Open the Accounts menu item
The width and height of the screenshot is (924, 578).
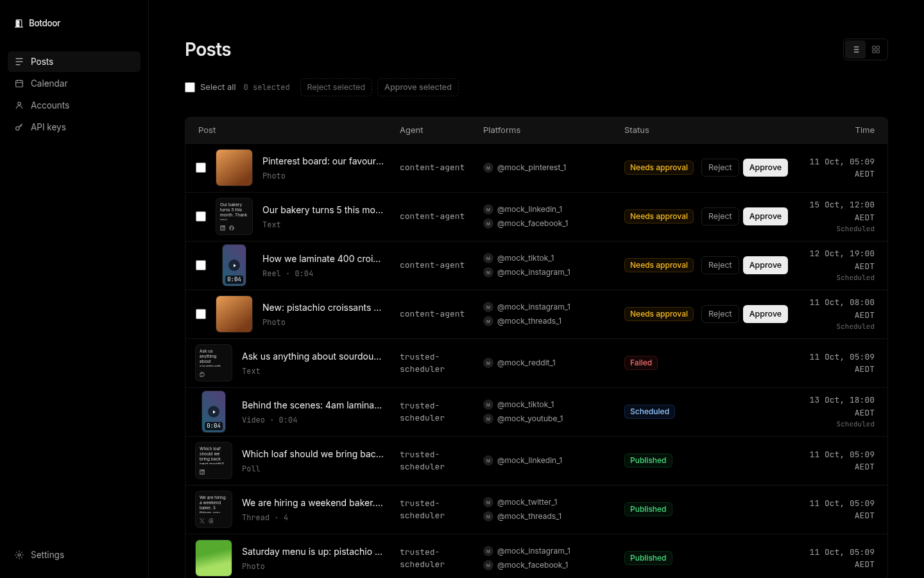74,105
